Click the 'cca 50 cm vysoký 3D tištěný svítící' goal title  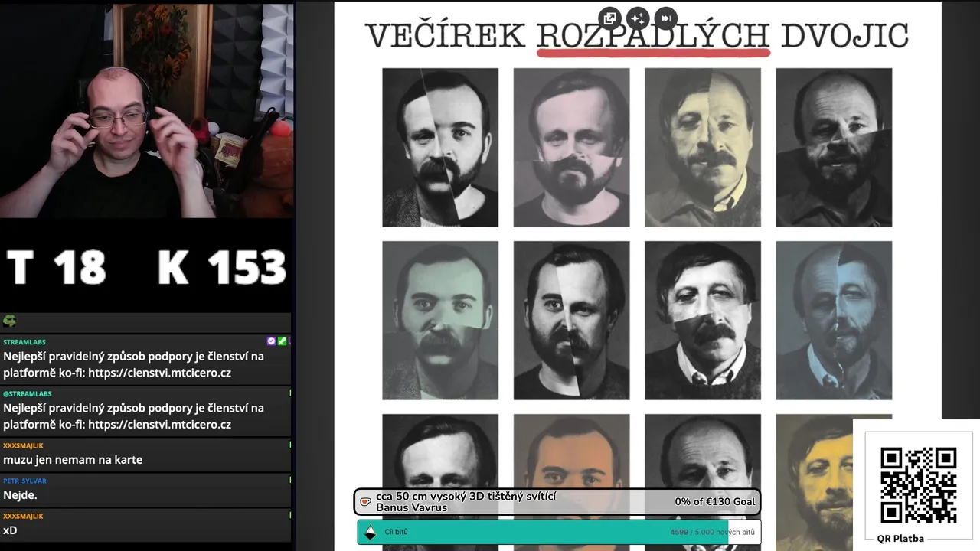coord(465,496)
